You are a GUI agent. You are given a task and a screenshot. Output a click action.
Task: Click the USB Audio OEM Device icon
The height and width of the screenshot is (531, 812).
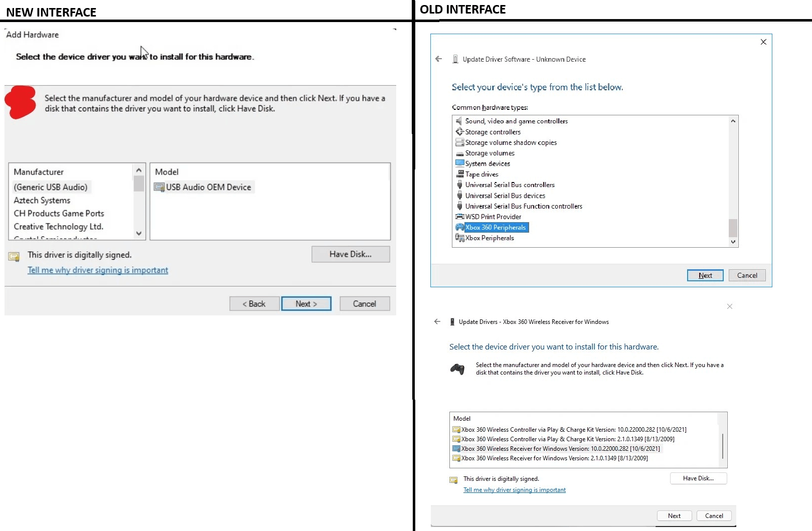[x=159, y=187]
